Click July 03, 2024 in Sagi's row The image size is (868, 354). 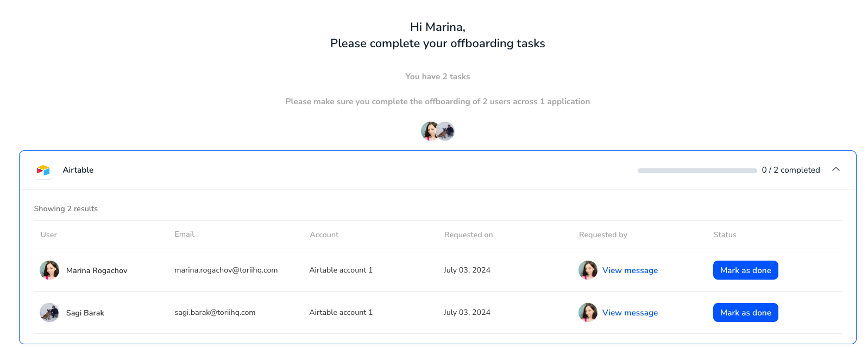[467, 312]
